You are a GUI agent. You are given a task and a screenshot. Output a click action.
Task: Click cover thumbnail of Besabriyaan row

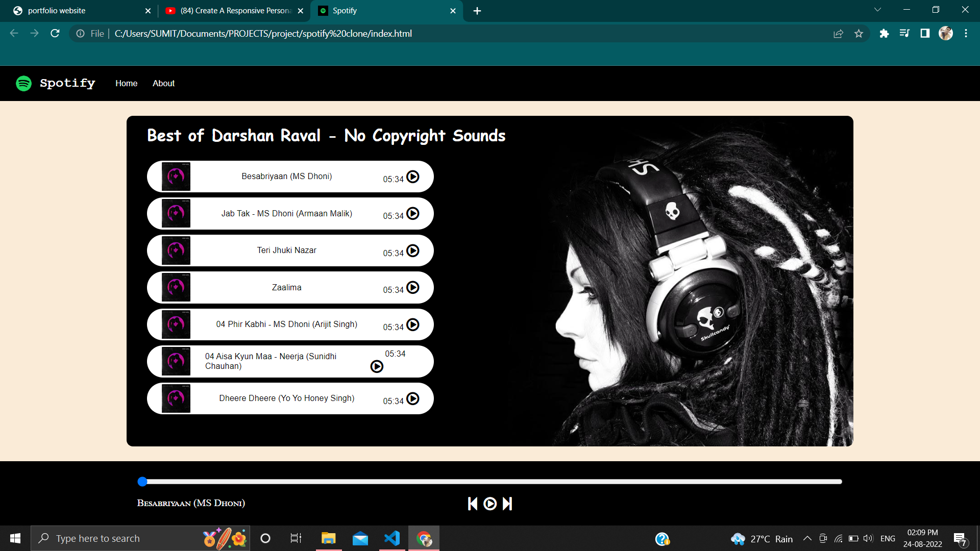[x=176, y=177]
